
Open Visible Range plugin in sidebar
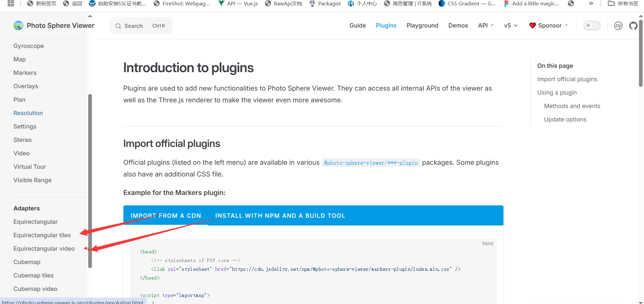point(33,180)
